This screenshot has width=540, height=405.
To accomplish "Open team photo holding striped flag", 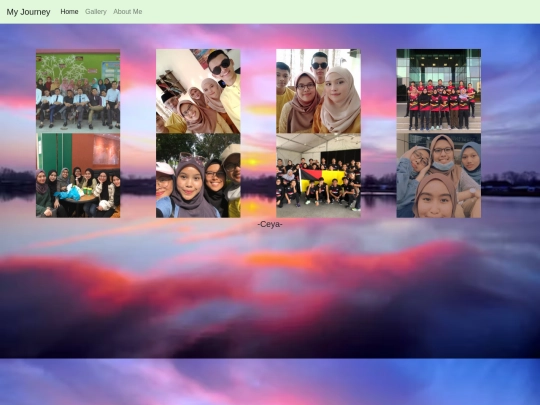I will pos(319,176).
